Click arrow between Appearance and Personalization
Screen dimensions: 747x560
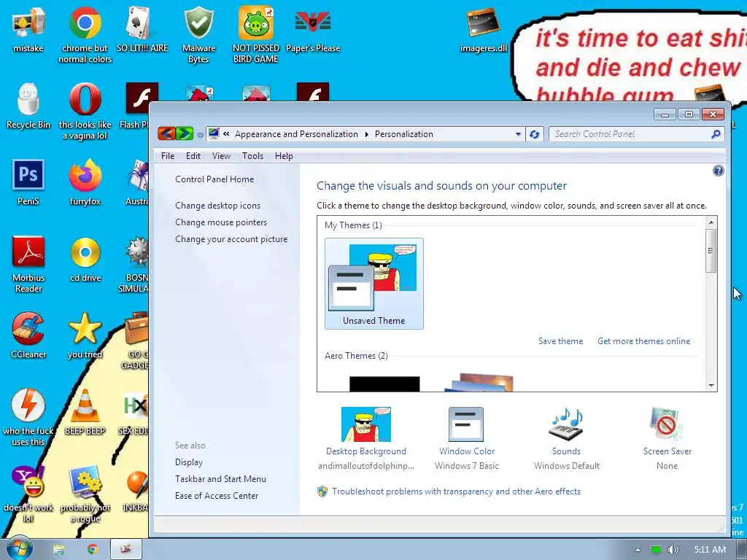click(366, 134)
